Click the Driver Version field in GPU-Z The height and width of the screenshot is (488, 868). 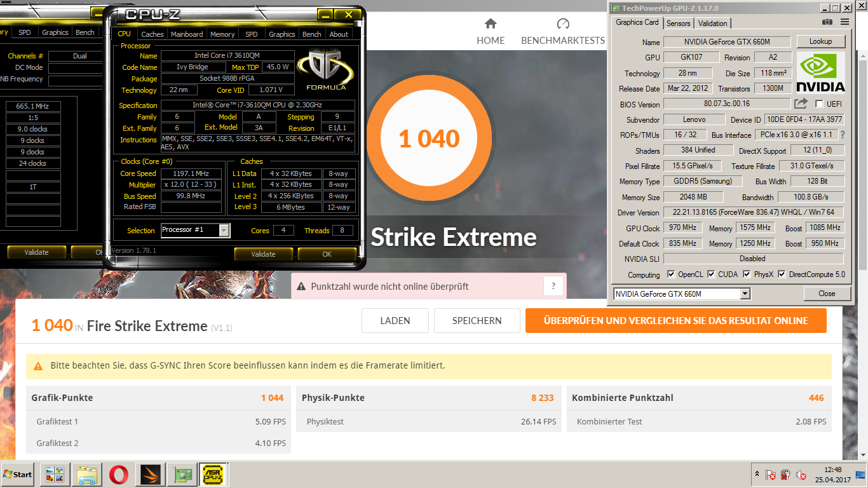point(754,212)
